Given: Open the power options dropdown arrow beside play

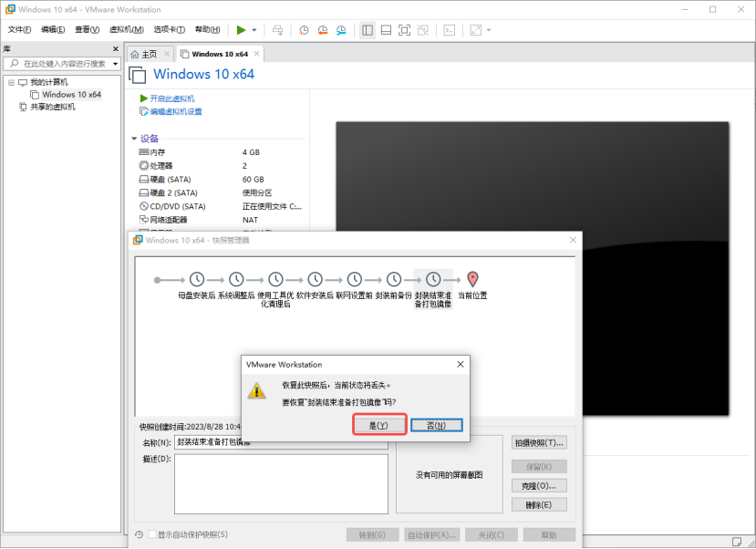Looking at the screenshot, I should tap(254, 30).
